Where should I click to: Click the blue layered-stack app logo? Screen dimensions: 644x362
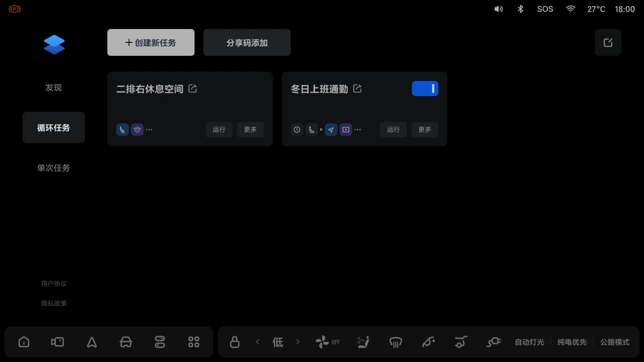[54, 45]
